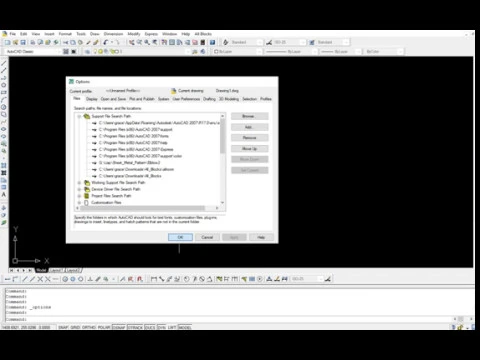This screenshot has width=480, height=360.
Task: Collapse the Support File Search Path node
Action: point(79,116)
